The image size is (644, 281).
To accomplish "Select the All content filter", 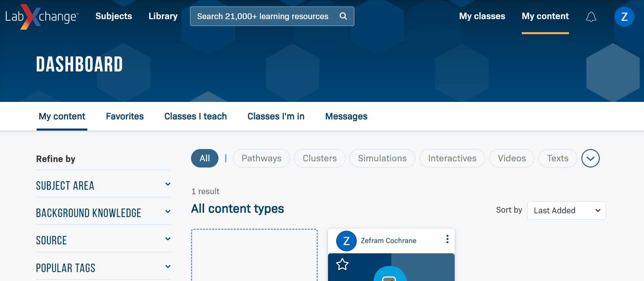I will pos(205,158).
